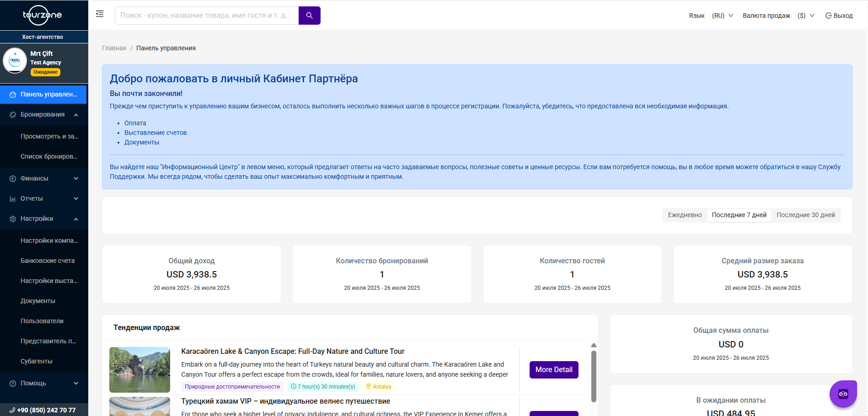The image size is (868, 416).
Task: Click the Turkish hamam tour thumbnail
Action: (x=139, y=406)
